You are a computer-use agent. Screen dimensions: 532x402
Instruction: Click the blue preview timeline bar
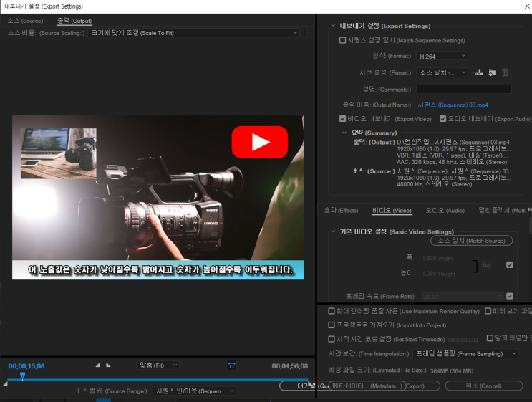tap(158, 380)
